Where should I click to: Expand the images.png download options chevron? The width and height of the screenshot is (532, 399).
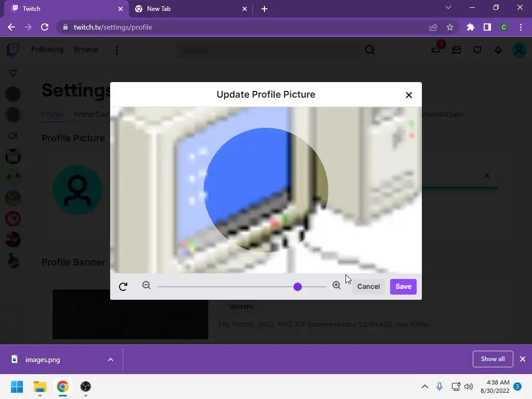[111, 360]
